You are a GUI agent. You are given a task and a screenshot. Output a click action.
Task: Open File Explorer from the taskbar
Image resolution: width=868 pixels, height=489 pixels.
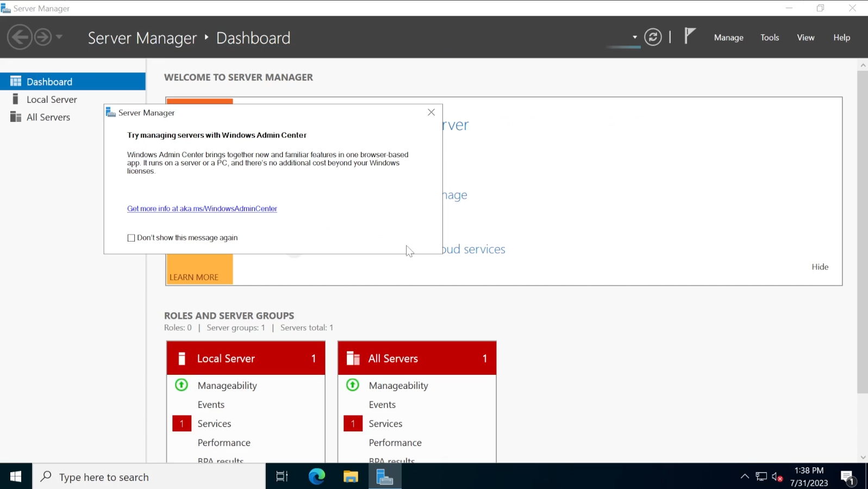pyautogui.click(x=351, y=476)
